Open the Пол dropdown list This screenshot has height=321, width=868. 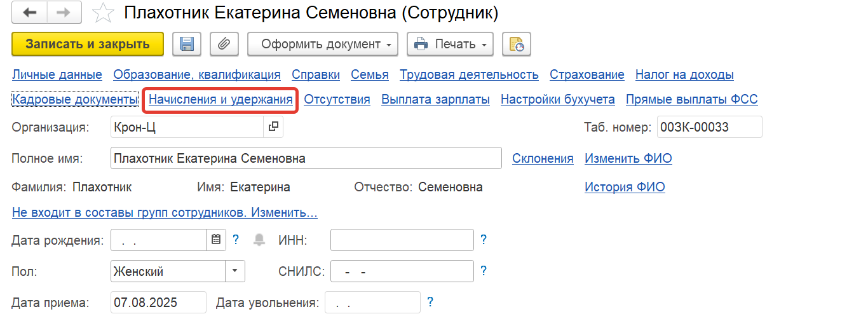235,271
